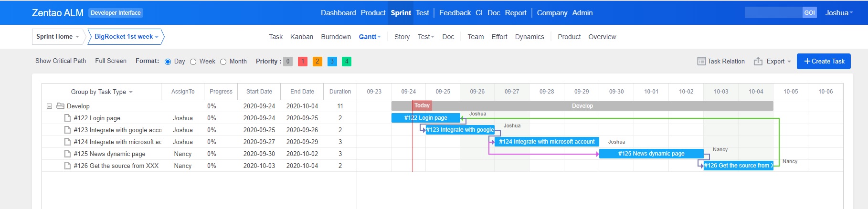Click the Develop folder icon
868x209 pixels.
click(60, 106)
